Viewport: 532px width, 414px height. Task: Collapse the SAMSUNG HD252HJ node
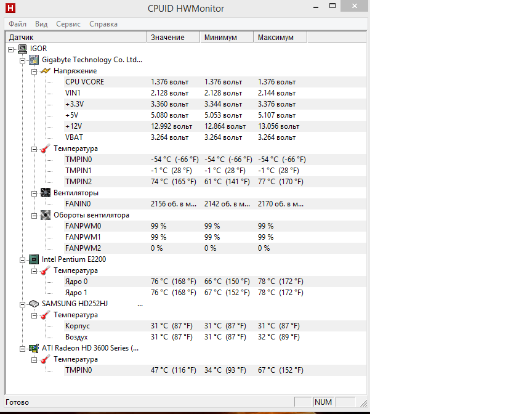click(x=22, y=304)
